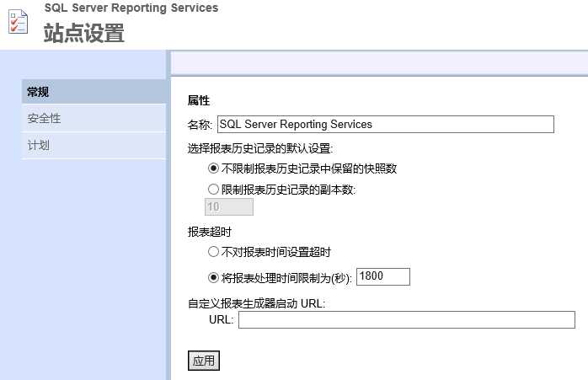Click the 报表超时 label
The width and height of the screenshot is (588, 380).
click(x=210, y=233)
